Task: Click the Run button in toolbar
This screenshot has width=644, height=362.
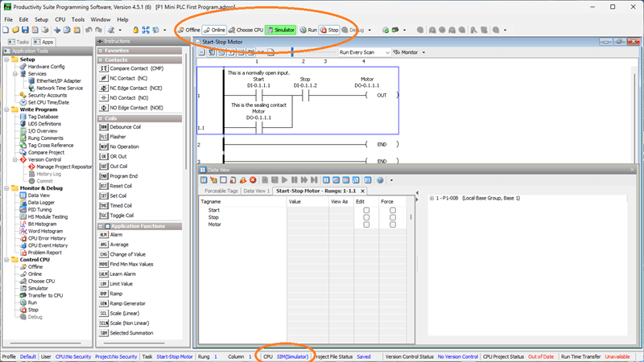Action: (x=308, y=30)
